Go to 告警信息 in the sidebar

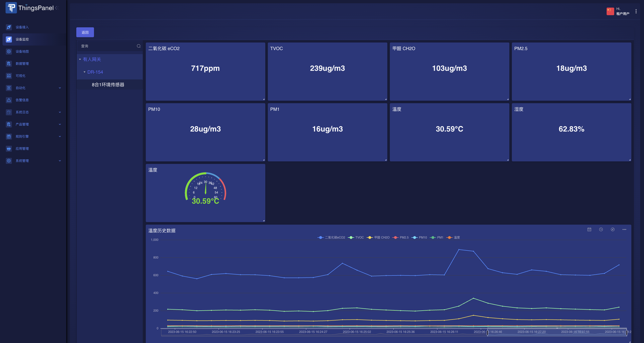(22, 100)
